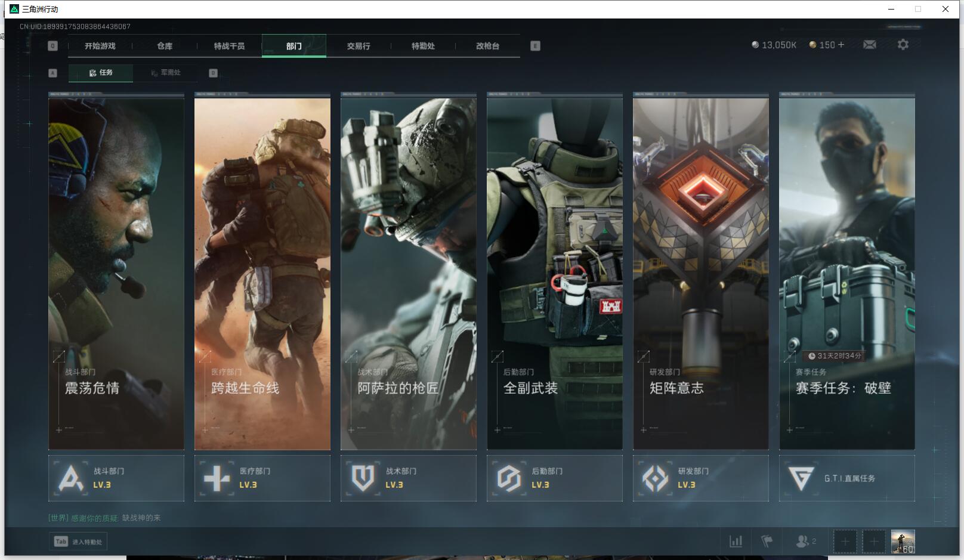Open the 全副武装 mission card

point(555,273)
